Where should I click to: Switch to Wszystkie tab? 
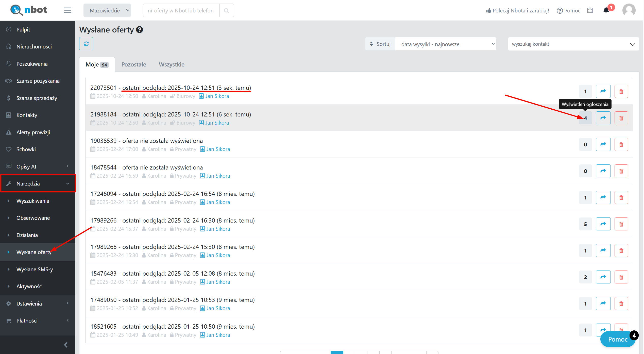click(x=172, y=64)
